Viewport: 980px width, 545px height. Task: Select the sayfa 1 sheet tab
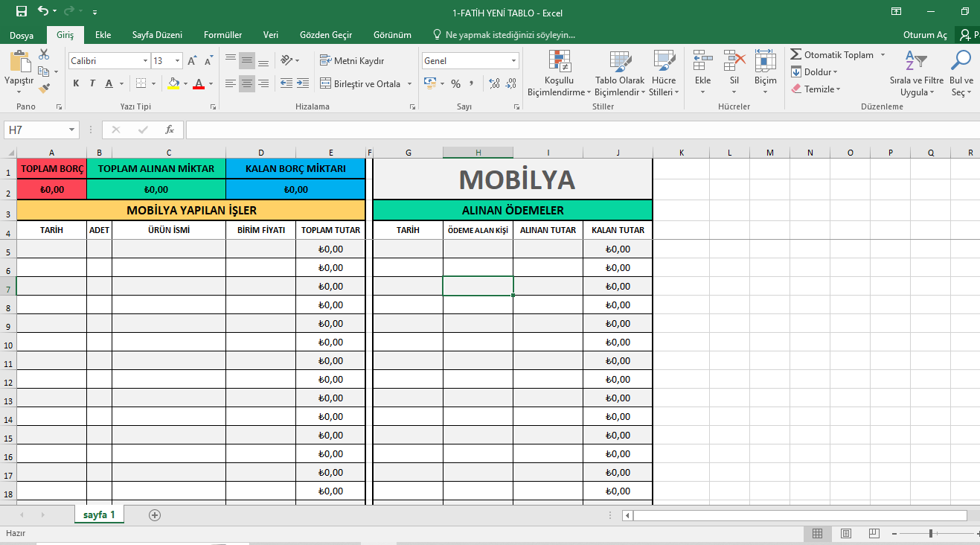click(99, 514)
